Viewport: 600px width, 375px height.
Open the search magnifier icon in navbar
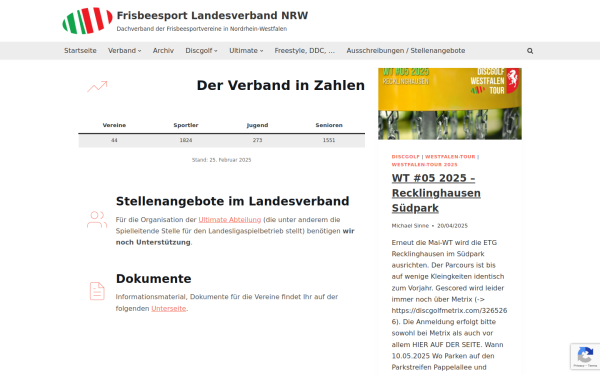click(x=530, y=51)
